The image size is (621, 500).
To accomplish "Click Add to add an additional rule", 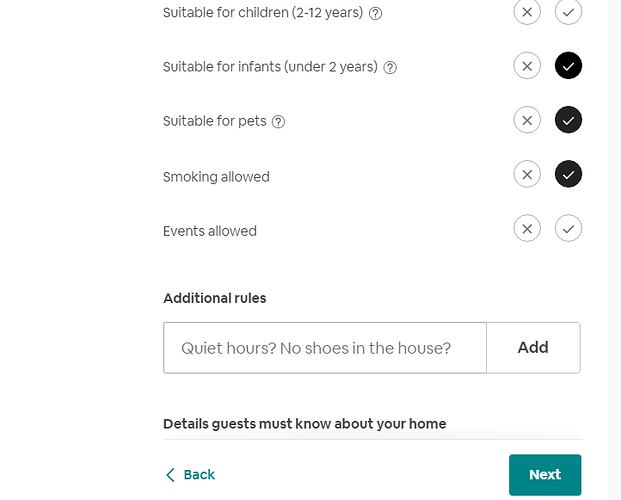I will click(533, 348).
